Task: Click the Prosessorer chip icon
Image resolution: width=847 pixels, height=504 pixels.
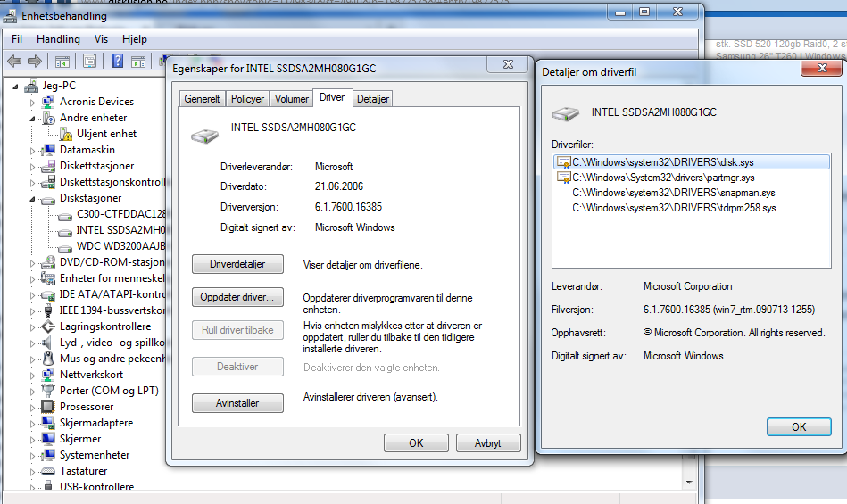Action: tap(48, 407)
